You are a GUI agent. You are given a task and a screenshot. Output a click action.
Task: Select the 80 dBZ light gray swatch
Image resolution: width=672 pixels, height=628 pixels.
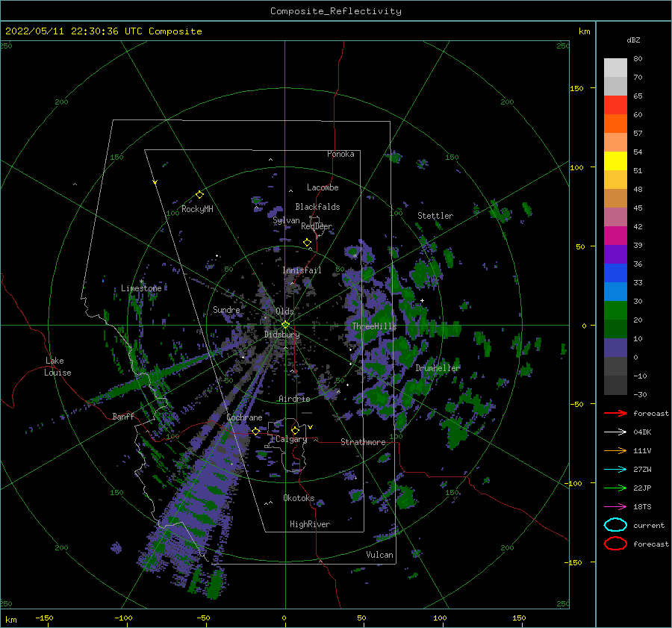pyautogui.click(x=615, y=68)
